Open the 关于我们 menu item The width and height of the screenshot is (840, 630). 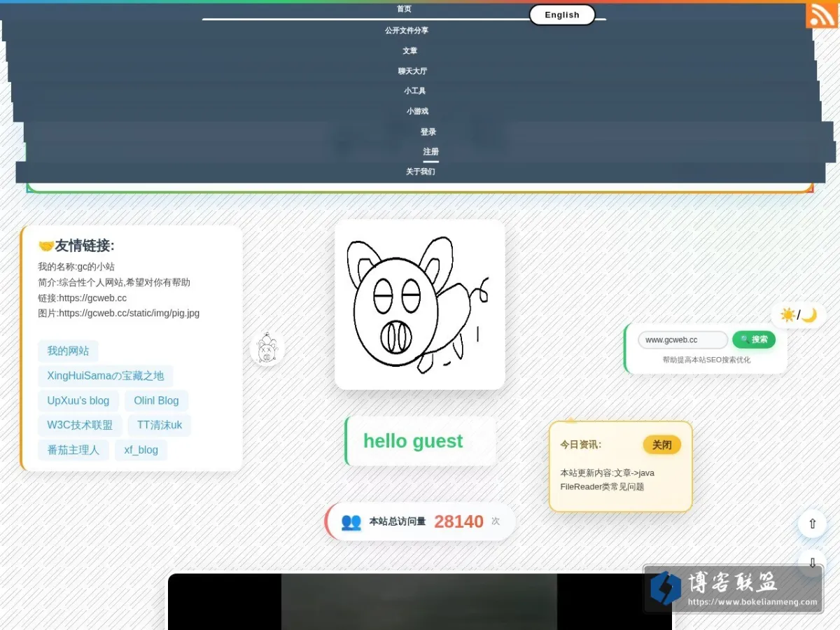(x=421, y=171)
